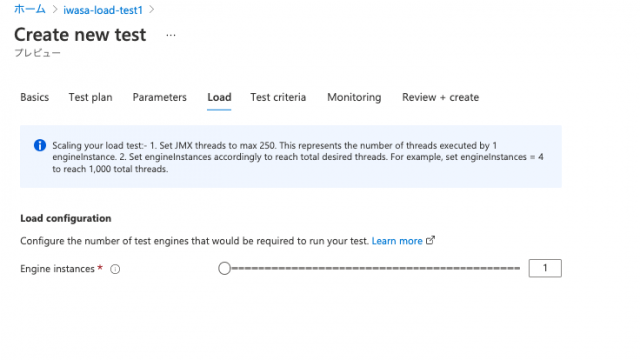Open the Parameters tab
Image resolution: width=640 pixels, height=360 pixels.
(x=160, y=97)
